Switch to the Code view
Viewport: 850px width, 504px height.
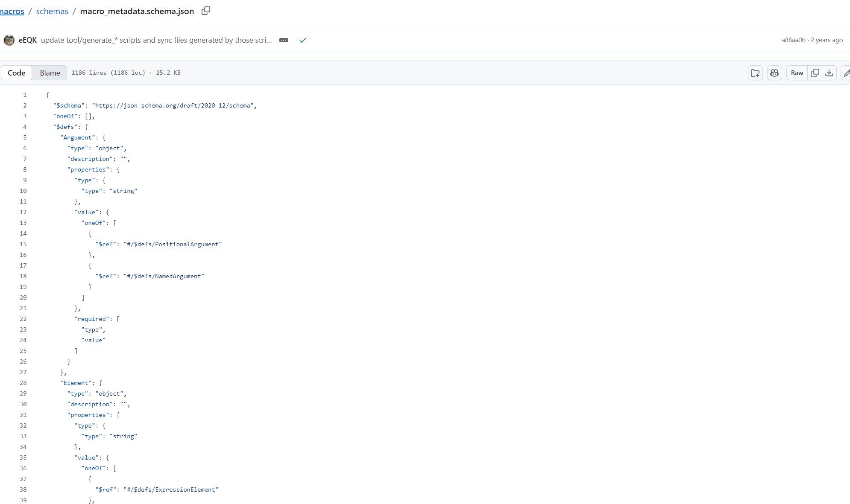(x=17, y=73)
